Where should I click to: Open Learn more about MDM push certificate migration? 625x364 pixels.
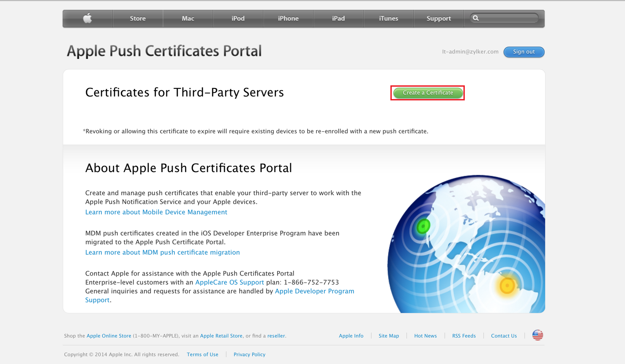[162, 252]
